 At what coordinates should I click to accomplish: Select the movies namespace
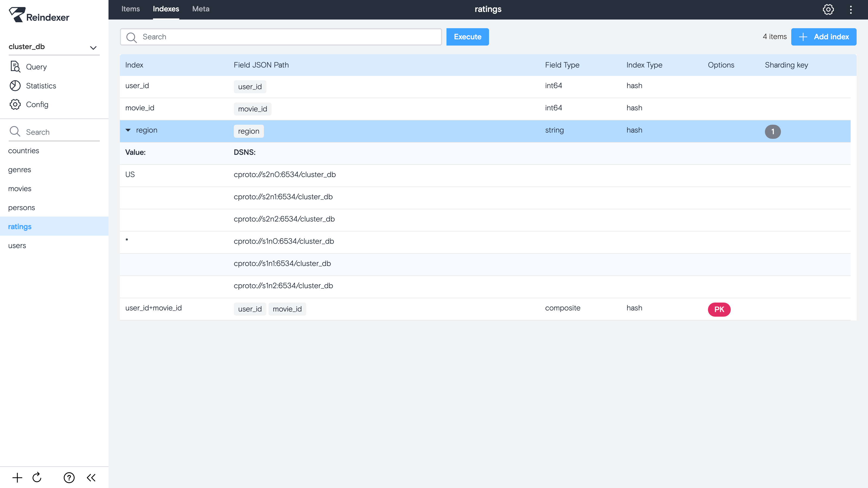click(20, 189)
